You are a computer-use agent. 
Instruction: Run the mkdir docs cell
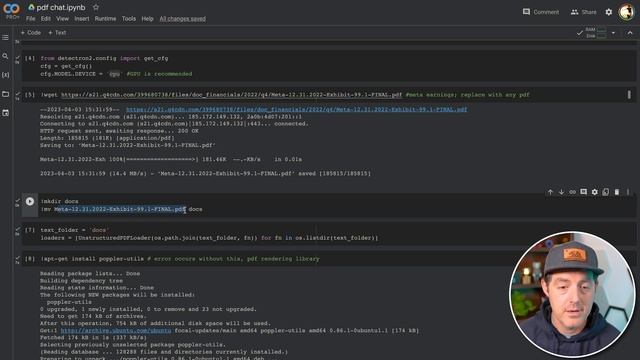pos(30,201)
